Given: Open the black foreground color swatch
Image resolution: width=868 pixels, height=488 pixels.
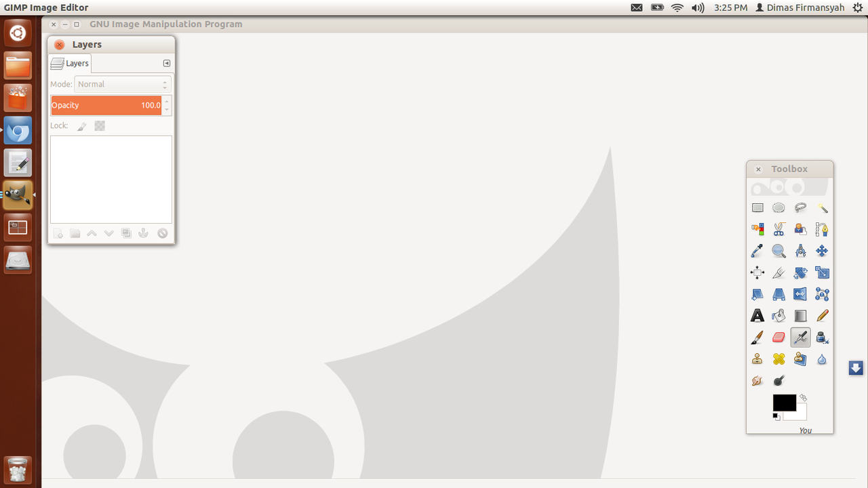Looking at the screenshot, I should coord(784,403).
